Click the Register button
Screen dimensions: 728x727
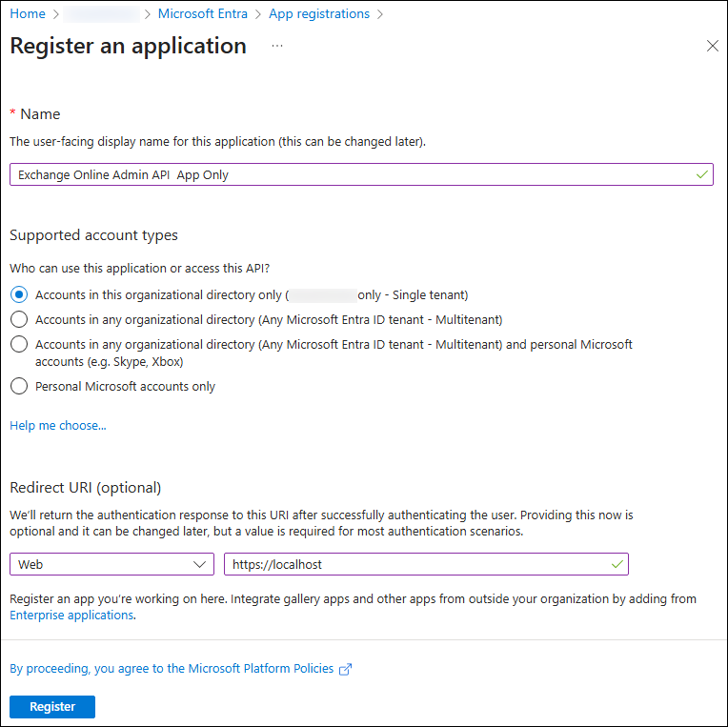tap(52, 706)
